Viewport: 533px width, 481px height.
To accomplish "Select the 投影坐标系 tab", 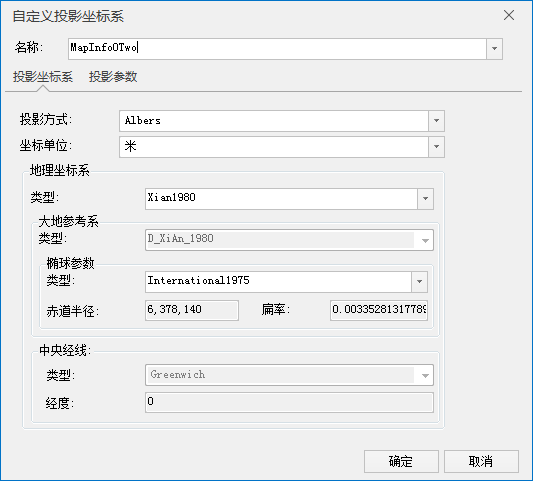I will [x=43, y=77].
